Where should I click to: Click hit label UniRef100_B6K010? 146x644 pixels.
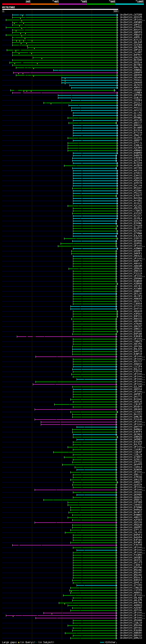131,635
